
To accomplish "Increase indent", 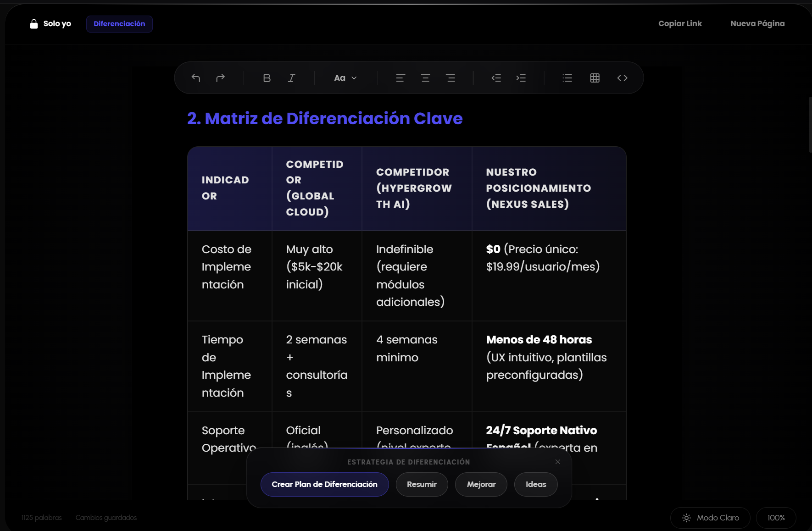I will click(521, 78).
